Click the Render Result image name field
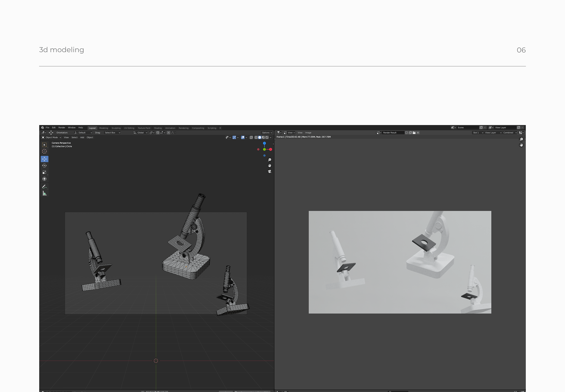Image resolution: width=565 pixels, height=392 pixels. pos(392,133)
